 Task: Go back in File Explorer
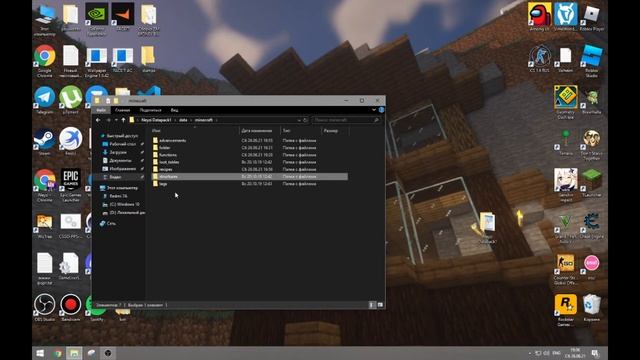tap(98, 120)
